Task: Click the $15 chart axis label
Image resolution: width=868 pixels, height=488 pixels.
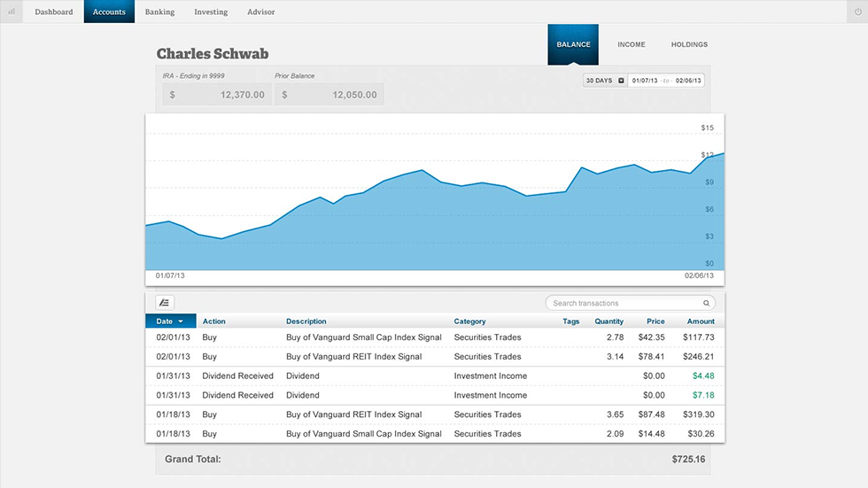Action: point(708,128)
